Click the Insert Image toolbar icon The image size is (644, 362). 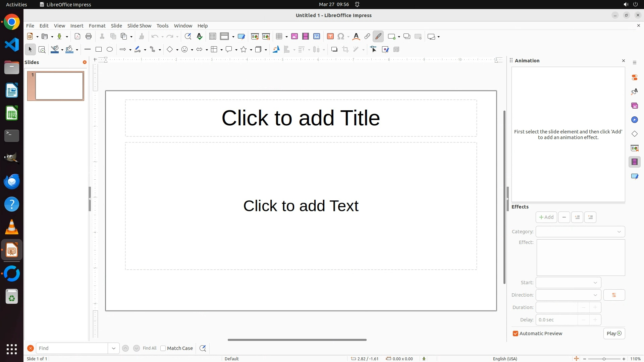tap(294, 37)
